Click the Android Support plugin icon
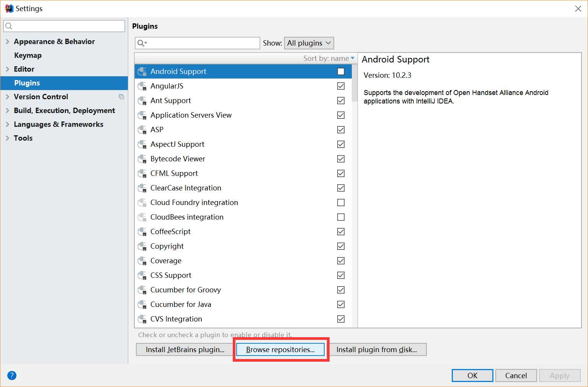Viewport: 588px width, 387px height. pos(142,72)
